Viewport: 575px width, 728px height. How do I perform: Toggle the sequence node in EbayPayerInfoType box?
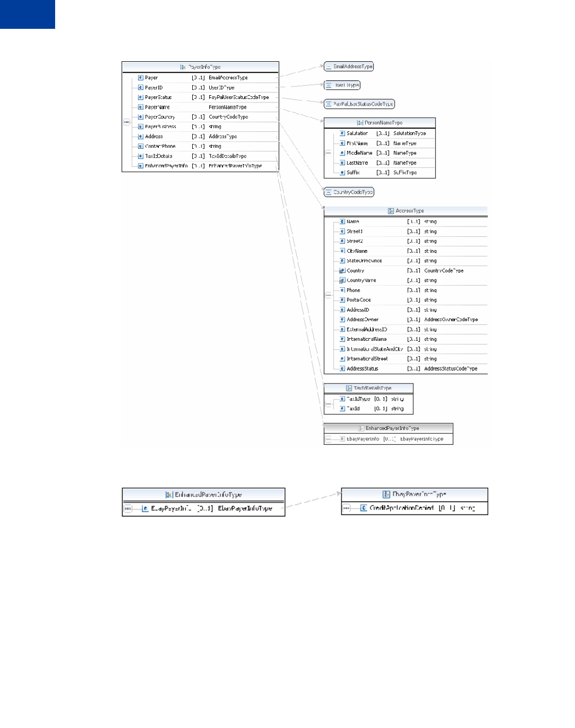[347, 508]
